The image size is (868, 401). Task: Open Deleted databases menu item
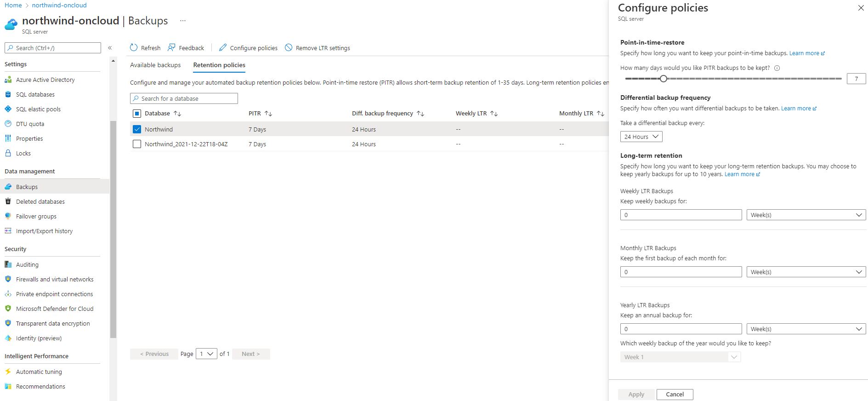(x=40, y=201)
